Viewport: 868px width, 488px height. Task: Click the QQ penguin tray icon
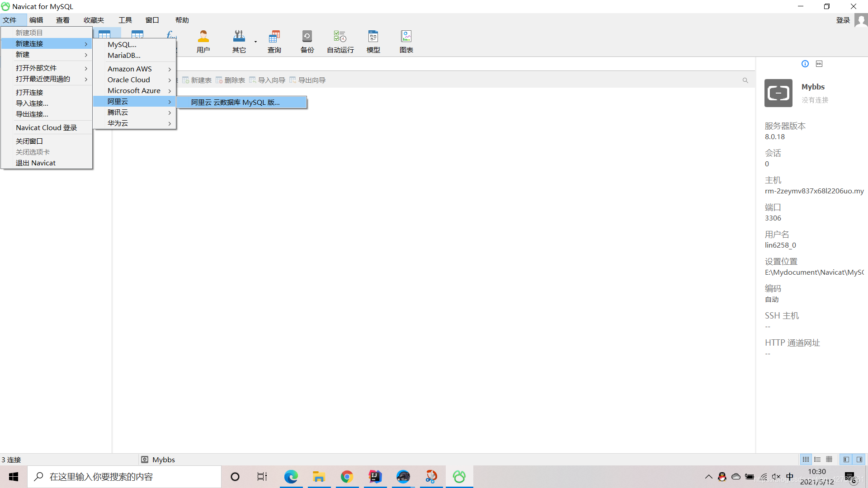(x=722, y=477)
